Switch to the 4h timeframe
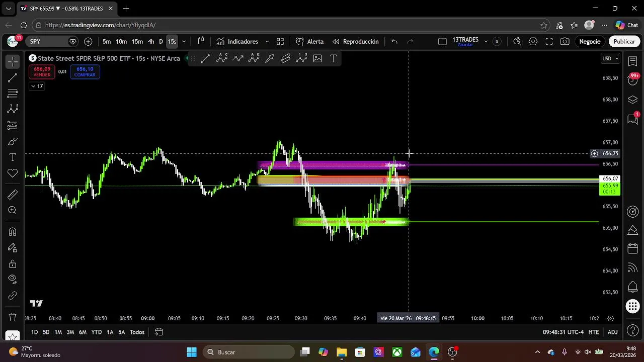Screen dimensions: 644x362 (151, 42)
